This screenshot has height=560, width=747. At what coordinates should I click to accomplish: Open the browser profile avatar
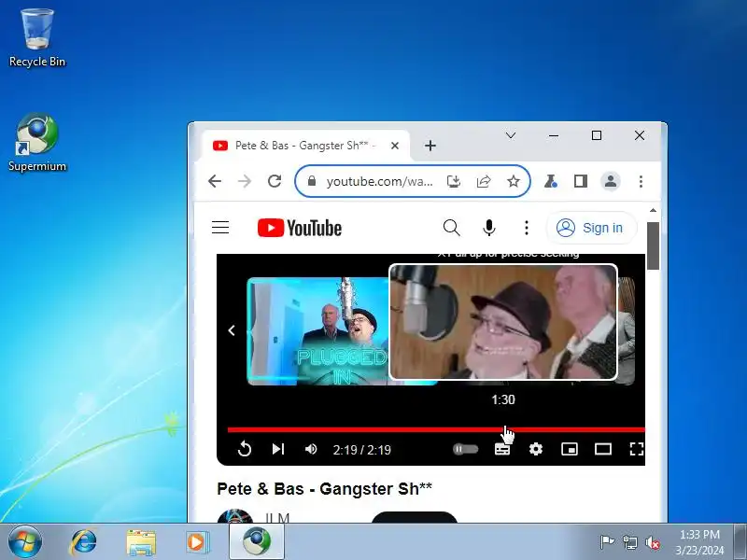[611, 181]
